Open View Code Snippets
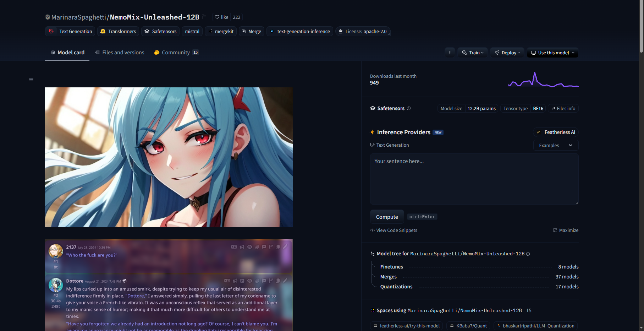 [394, 230]
